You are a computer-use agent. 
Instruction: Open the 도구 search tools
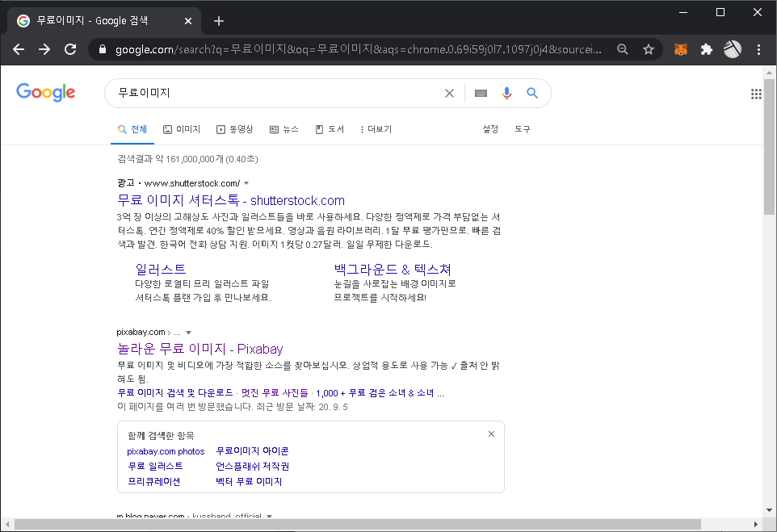pos(523,129)
